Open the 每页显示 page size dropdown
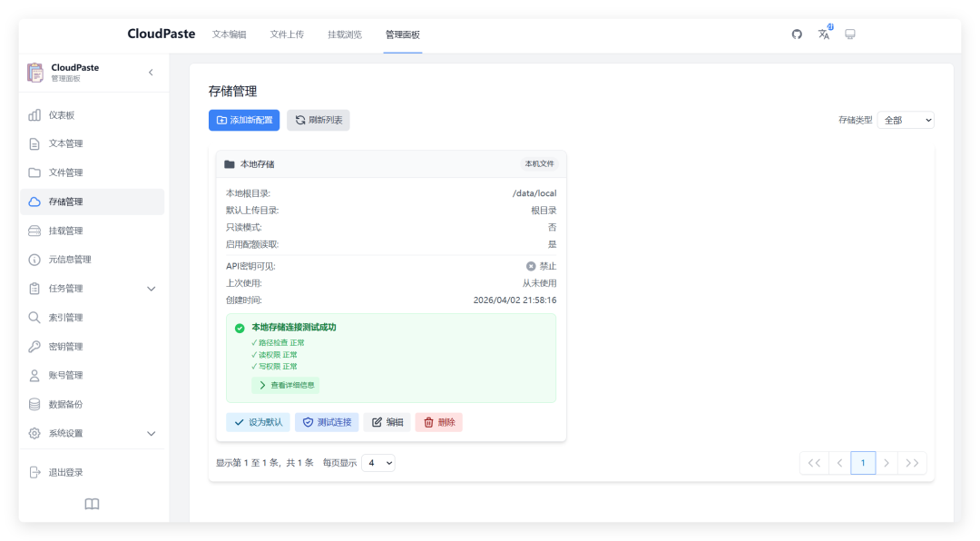Viewport: 980px width, 541px height. pyautogui.click(x=378, y=463)
